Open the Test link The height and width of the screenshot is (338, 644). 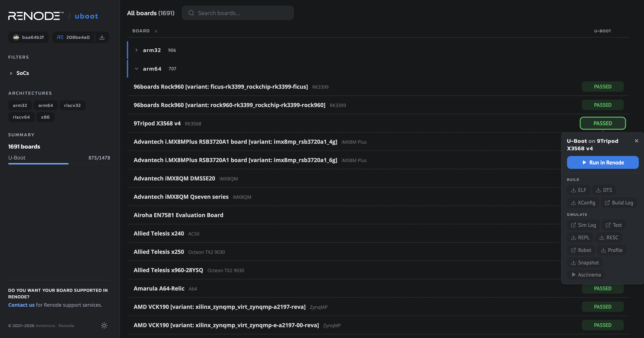tap(614, 225)
